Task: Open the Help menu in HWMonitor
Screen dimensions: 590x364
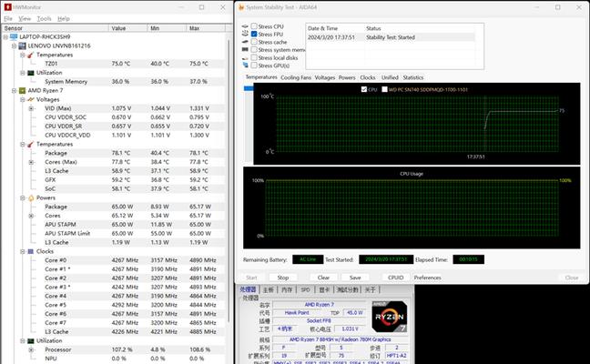Action: click(64, 18)
